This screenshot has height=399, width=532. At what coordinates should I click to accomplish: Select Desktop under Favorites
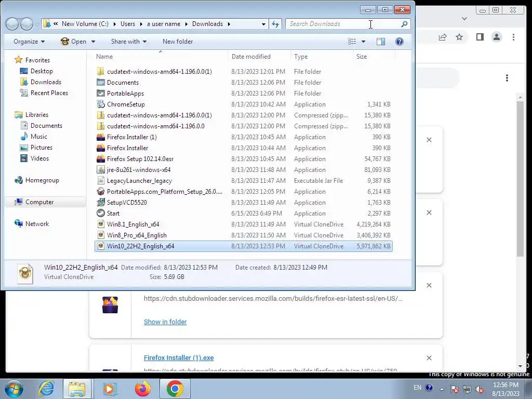(x=42, y=71)
